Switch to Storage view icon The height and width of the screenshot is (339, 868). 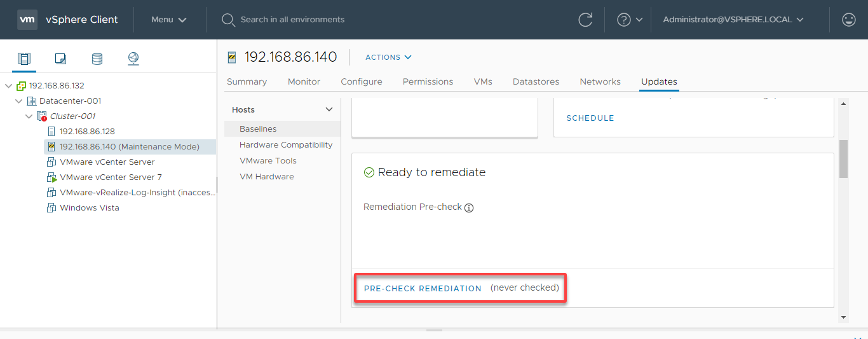(97, 59)
